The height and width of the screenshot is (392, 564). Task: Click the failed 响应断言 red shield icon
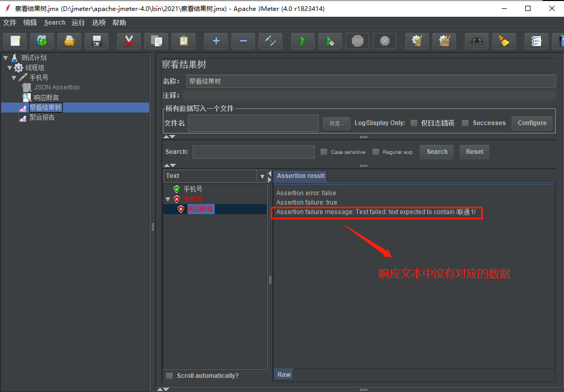tap(181, 209)
